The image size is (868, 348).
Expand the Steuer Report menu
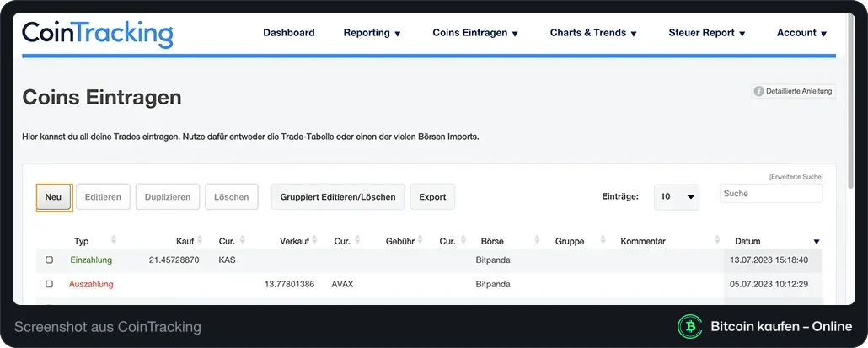[707, 33]
